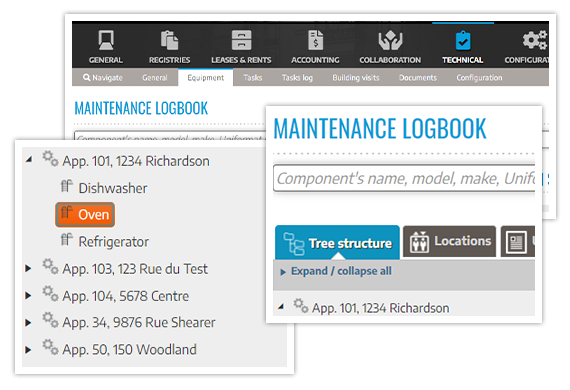The height and width of the screenshot is (390, 570).
Task: Click the Refrigerator component icon
Action: (x=67, y=240)
